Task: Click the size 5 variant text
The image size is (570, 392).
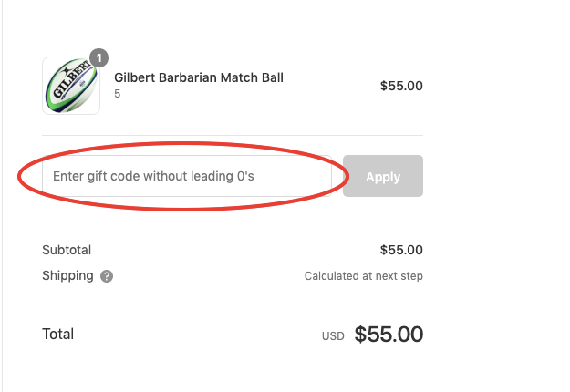Action: pos(117,94)
